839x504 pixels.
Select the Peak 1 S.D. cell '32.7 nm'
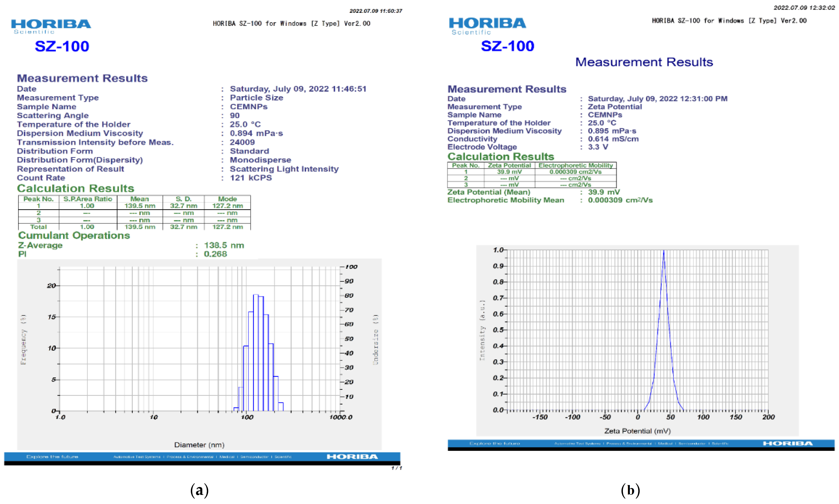point(183,206)
